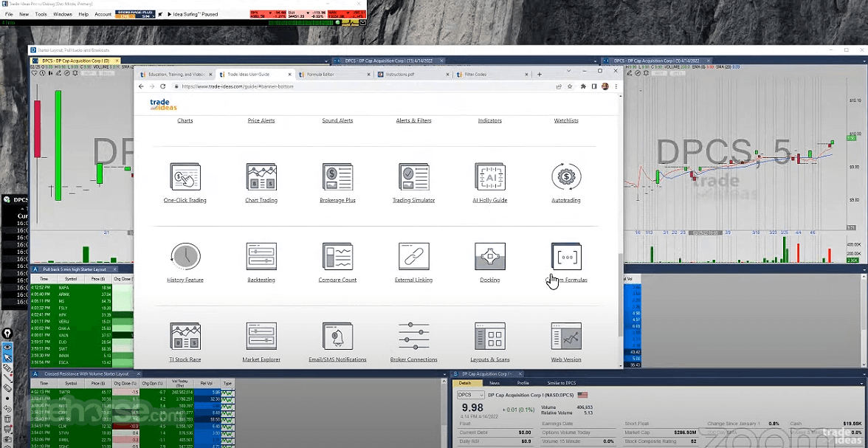Viewport: 868px width, 448px height.
Task: Open the Layouts & Scans icon
Action: click(x=490, y=337)
